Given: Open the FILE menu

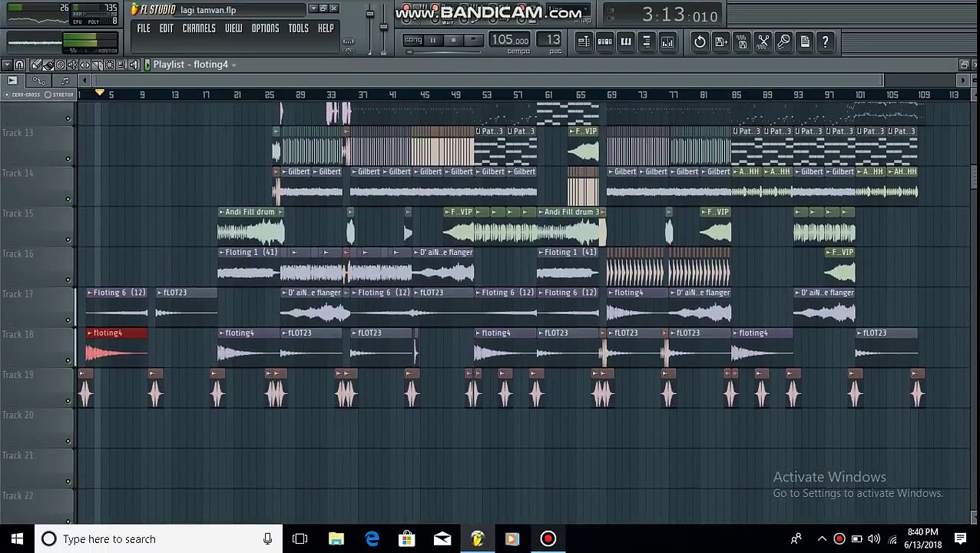Looking at the screenshot, I should pos(144,28).
